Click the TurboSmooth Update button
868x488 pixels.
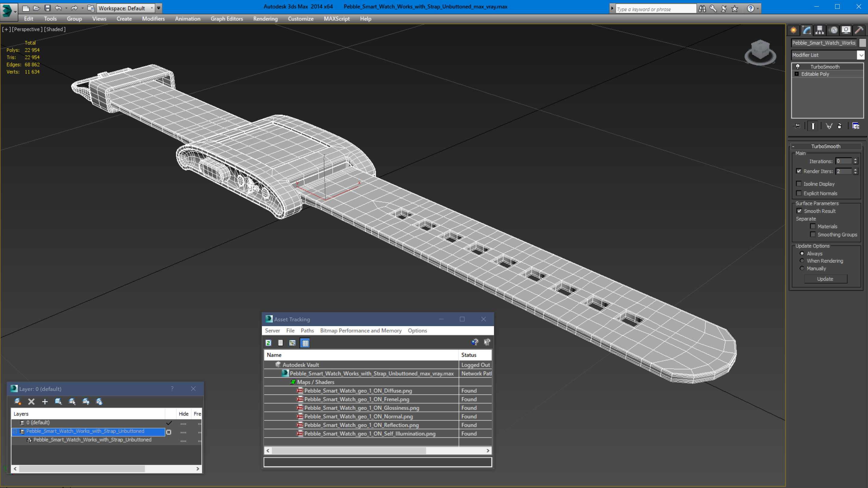tap(825, 279)
